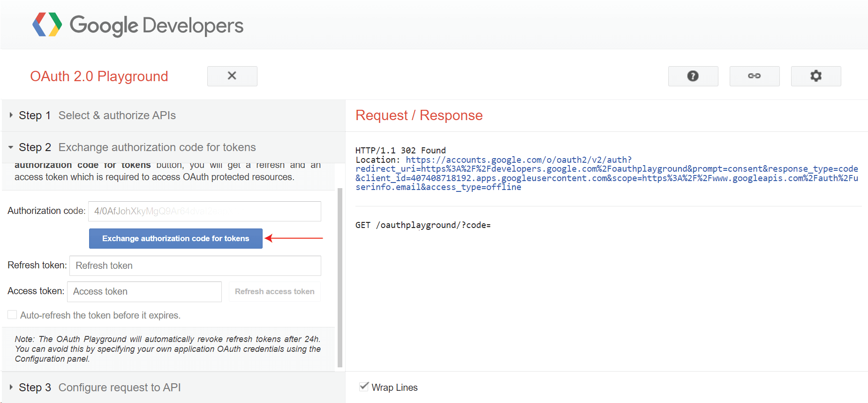The image size is (868, 403).
Task: Click the Step 2 panel vertical scrollbar
Action: [340, 278]
